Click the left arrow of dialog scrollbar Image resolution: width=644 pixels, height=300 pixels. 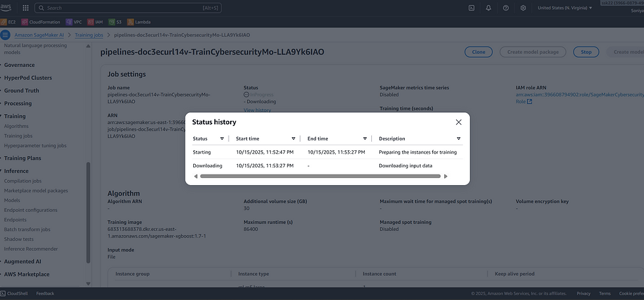[196, 177]
